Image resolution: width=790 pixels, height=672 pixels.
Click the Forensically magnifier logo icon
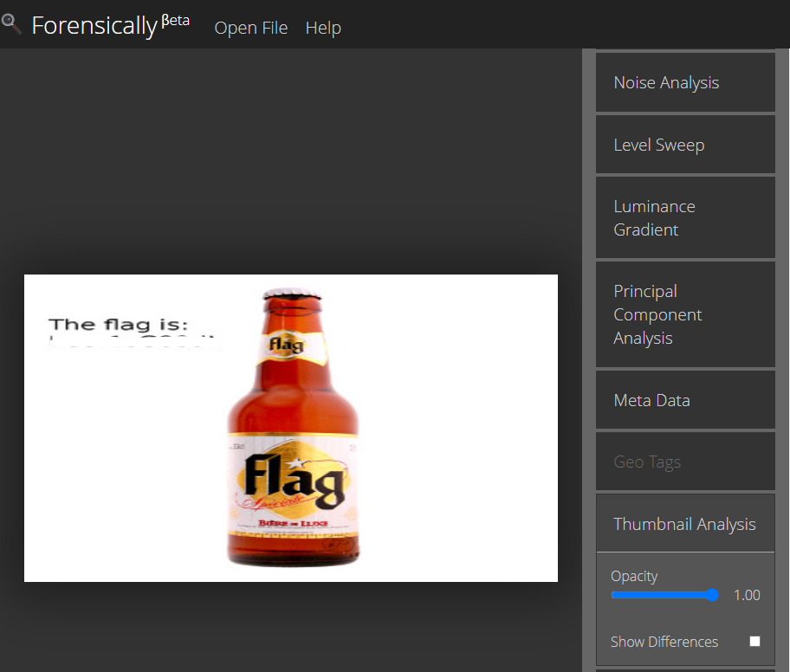click(x=10, y=23)
